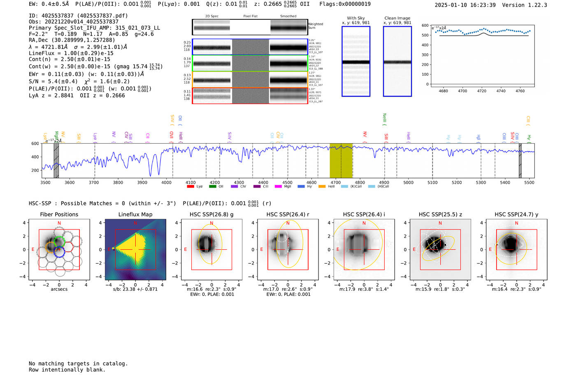
Task: Click the (H)CaII legend swatch
Action: (372, 187)
